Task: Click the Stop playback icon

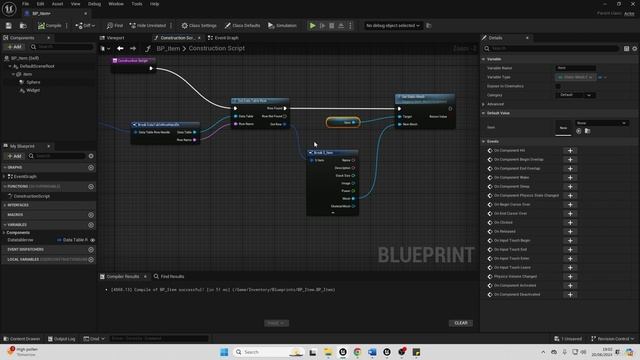Action: coord(332,26)
